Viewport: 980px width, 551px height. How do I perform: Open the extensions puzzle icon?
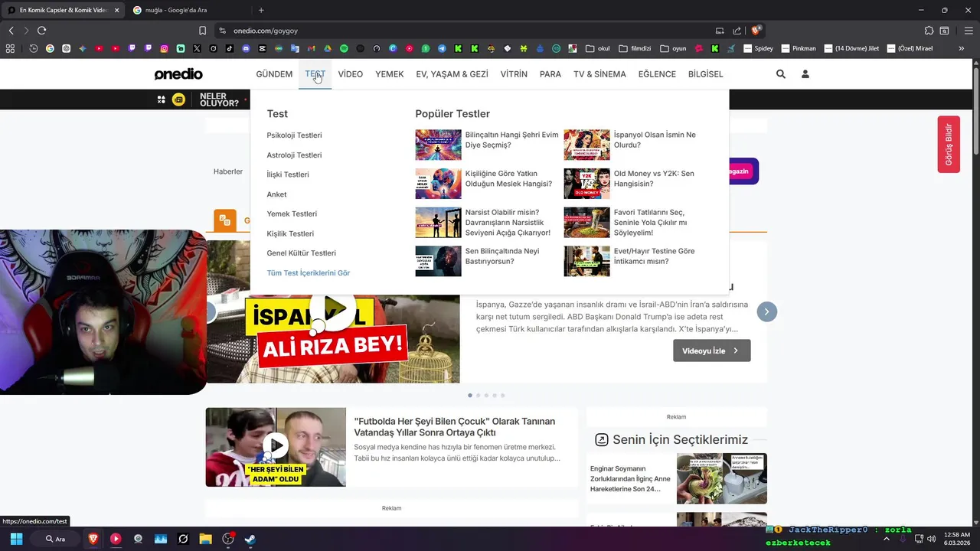tap(929, 31)
